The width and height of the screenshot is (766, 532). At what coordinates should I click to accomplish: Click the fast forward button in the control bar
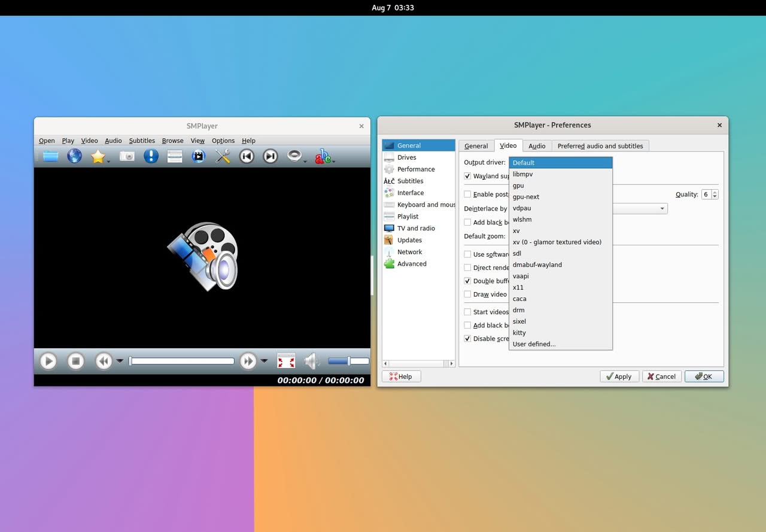(248, 361)
